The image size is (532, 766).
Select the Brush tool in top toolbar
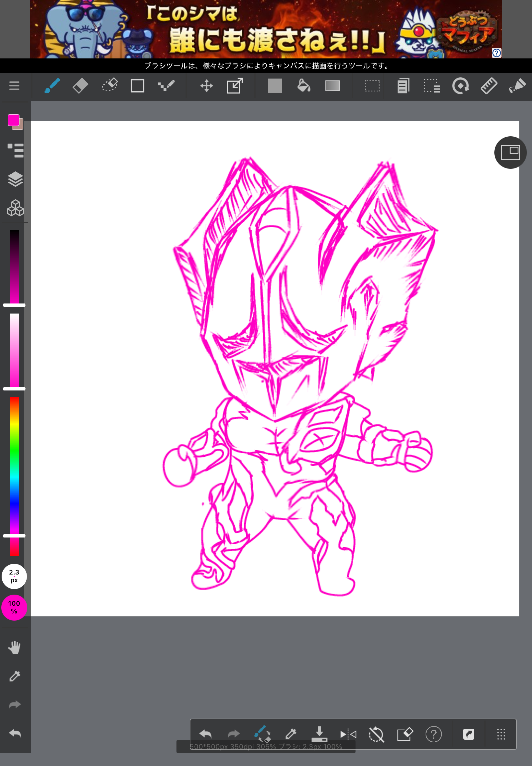coord(52,86)
